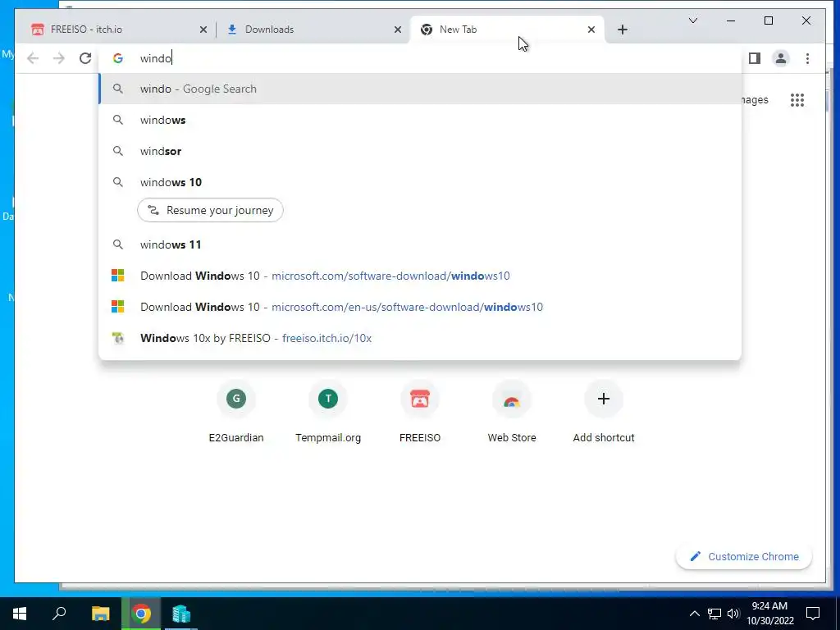The width and height of the screenshot is (840, 630).
Task: Choose the 'windows' suggestion
Action: (x=420, y=120)
